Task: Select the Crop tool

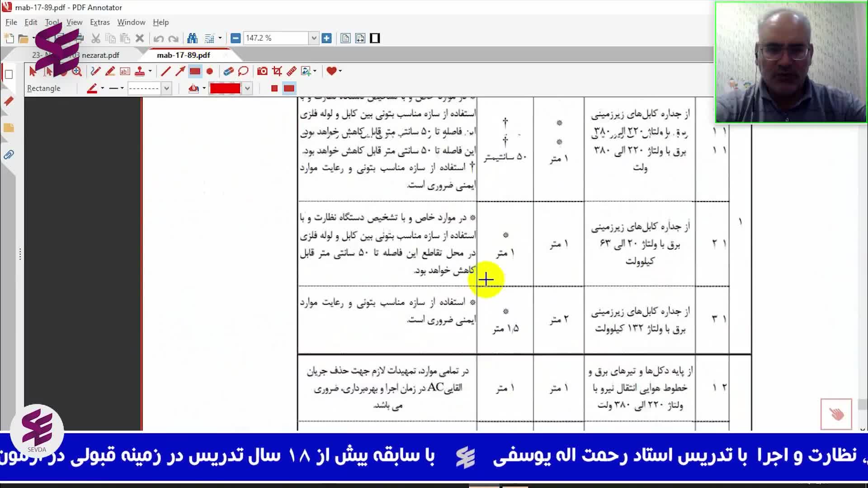Action: (277, 71)
